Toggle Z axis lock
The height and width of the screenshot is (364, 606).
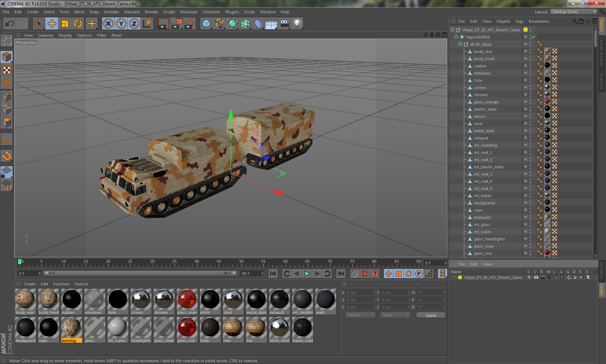[134, 24]
